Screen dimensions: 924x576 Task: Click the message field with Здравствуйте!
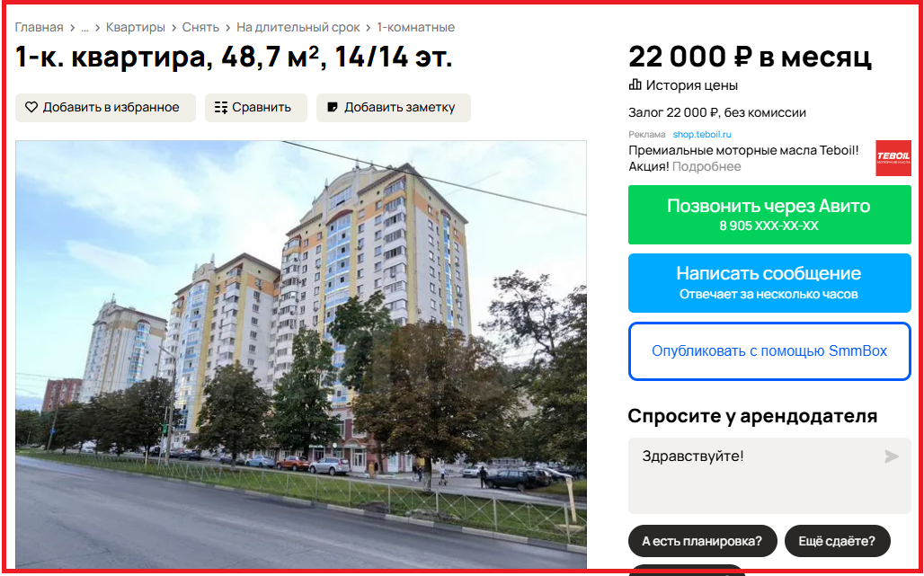769,476
